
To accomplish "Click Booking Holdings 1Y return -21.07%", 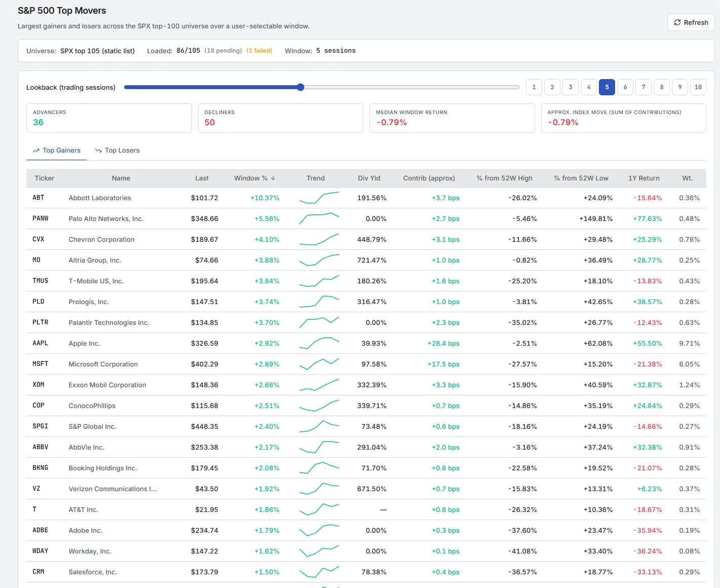I will pos(648,468).
